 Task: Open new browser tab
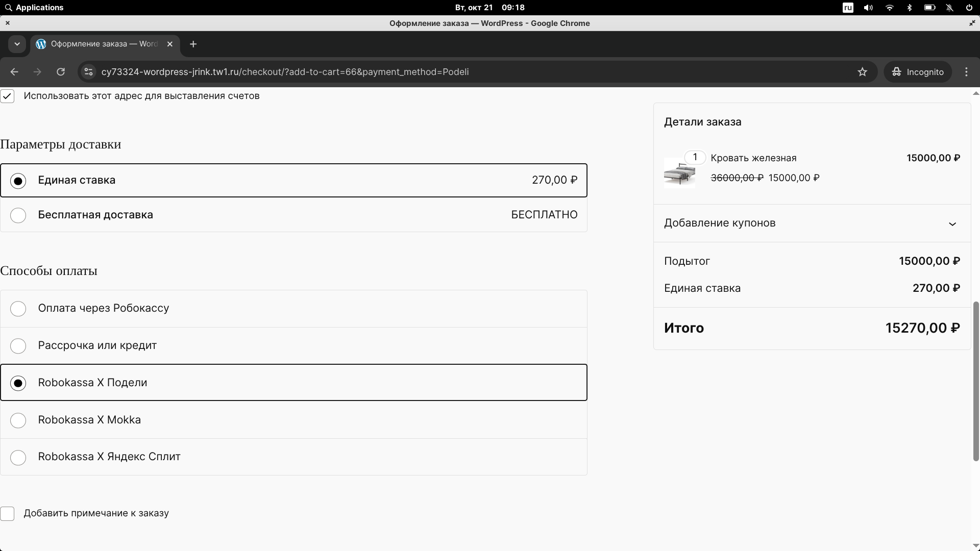[x=193, y=44]
